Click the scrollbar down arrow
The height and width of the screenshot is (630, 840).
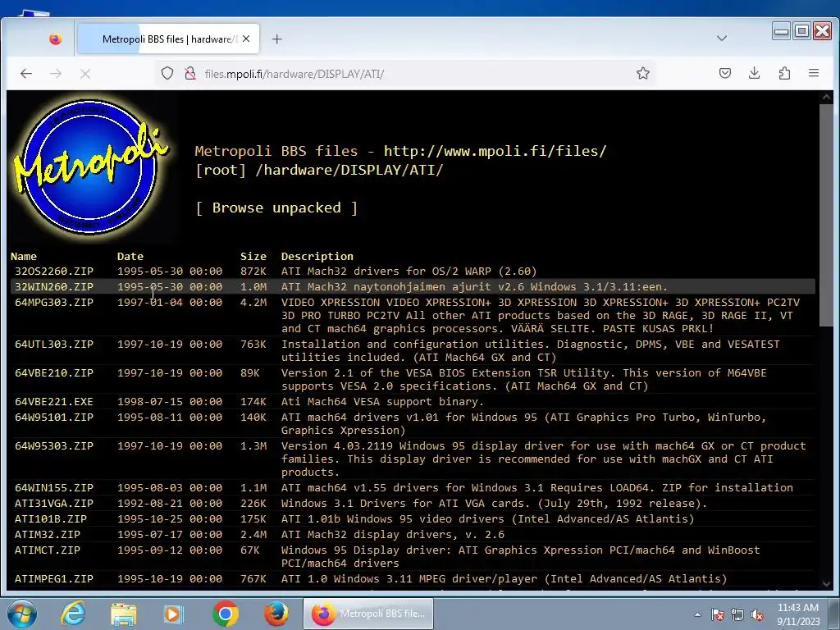click(826, 584)
